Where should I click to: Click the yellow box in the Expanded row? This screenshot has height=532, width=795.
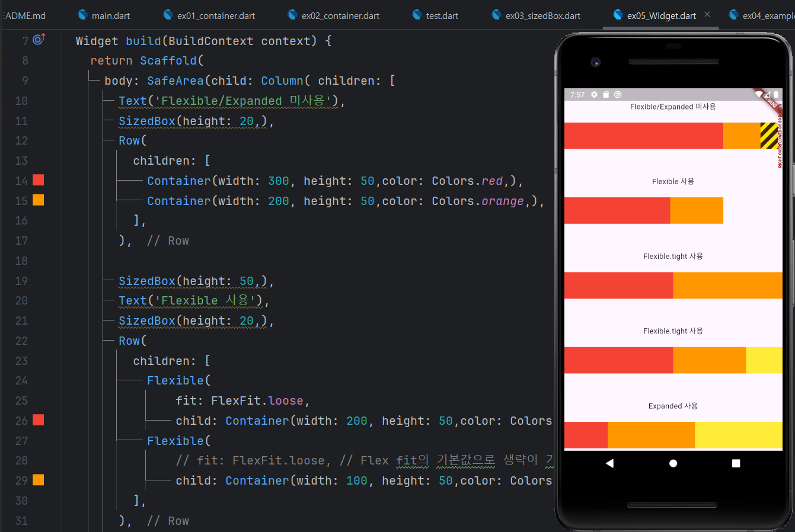point(739,435)
